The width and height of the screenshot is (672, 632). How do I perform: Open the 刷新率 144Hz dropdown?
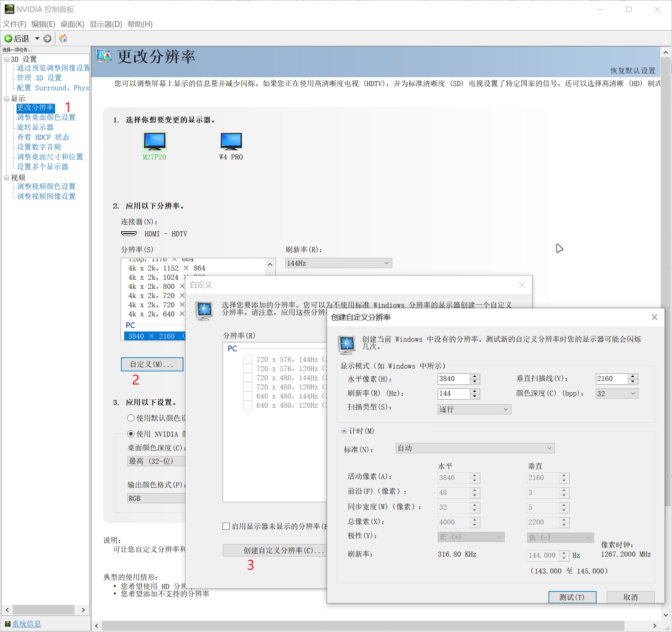(338, 263)
